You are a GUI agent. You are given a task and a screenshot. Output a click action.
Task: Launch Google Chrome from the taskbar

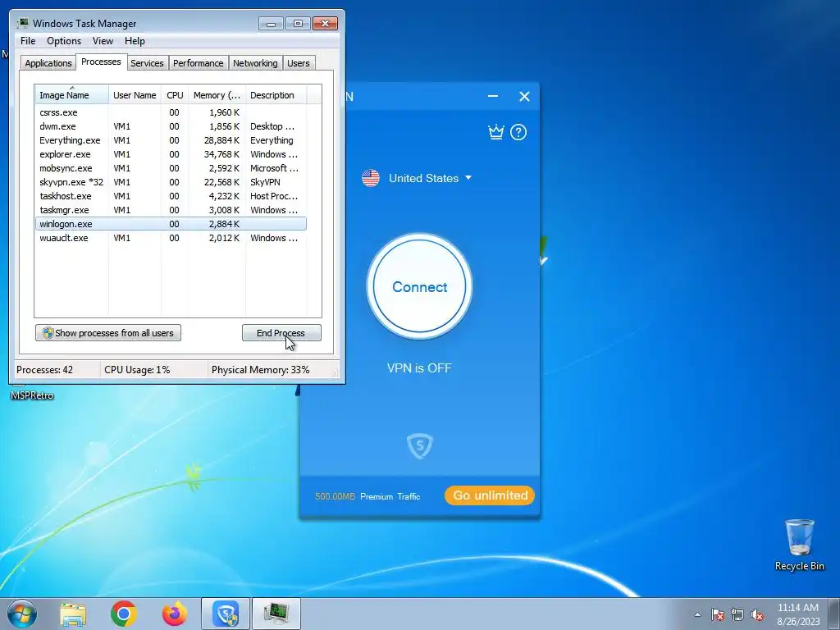[x=124, y=614]
